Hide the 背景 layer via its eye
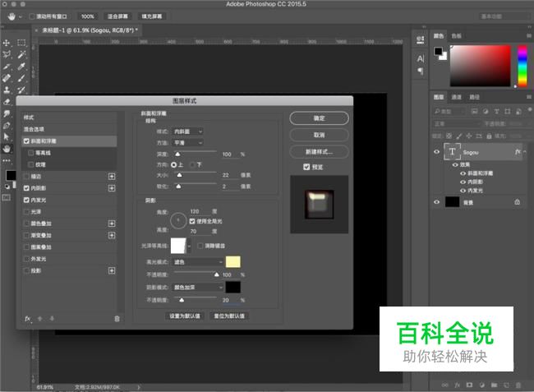The width and height of the screenshot is (534, 392). click(436, 202)
